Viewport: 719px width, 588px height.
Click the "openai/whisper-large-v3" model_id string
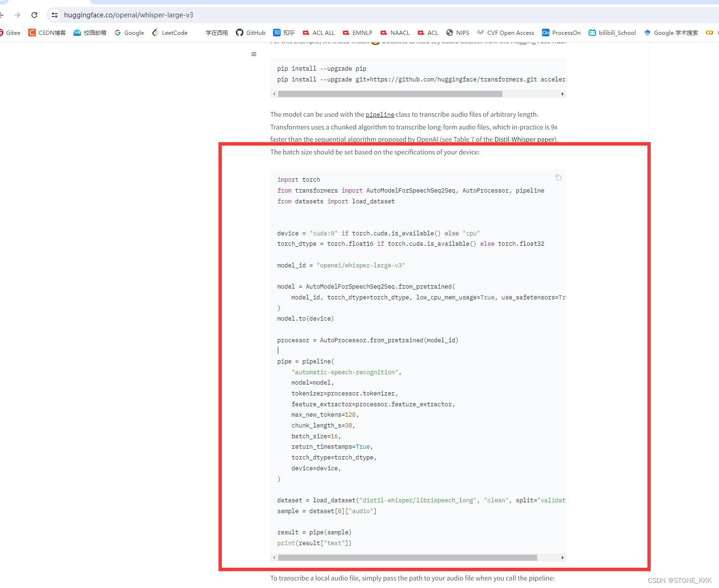(361, 266)
